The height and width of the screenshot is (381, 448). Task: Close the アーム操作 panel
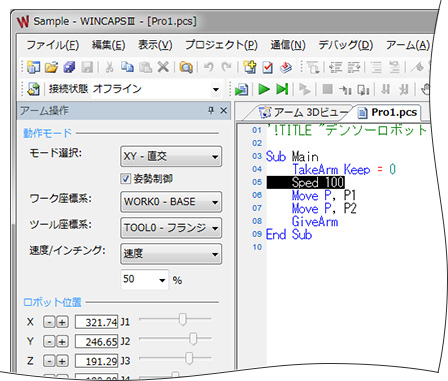point(224,111)
